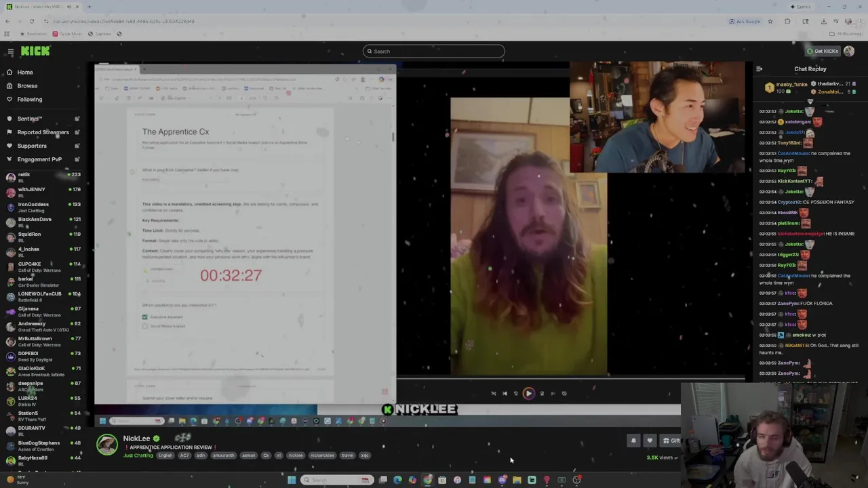The image size is (868, 488).
Task: Open berkel channel in sidebar
Action: coord(42,281)
